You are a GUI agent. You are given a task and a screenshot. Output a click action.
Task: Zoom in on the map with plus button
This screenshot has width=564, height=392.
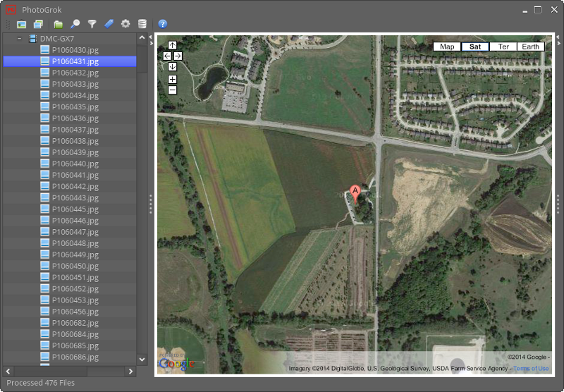coord(173,79)
